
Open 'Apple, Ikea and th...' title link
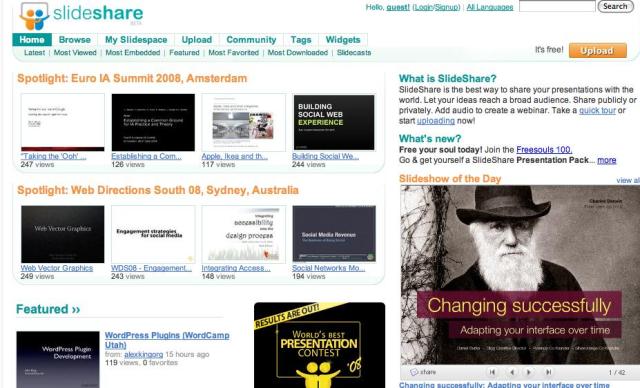(x=235, y=156)
